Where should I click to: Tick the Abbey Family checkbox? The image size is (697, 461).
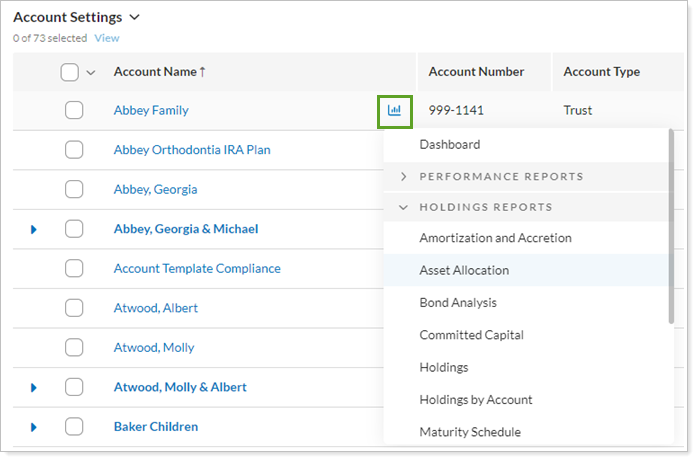click(x=74, y=110)
